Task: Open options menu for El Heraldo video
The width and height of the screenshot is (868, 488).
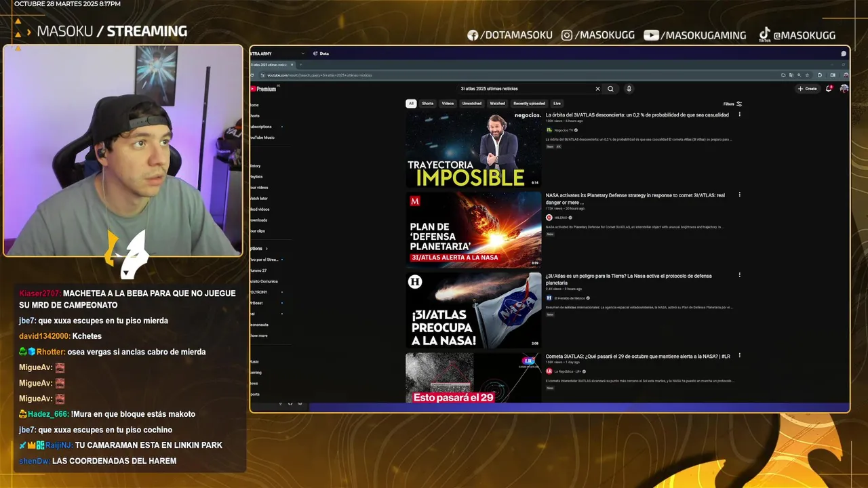Action: tap(739, 275)
